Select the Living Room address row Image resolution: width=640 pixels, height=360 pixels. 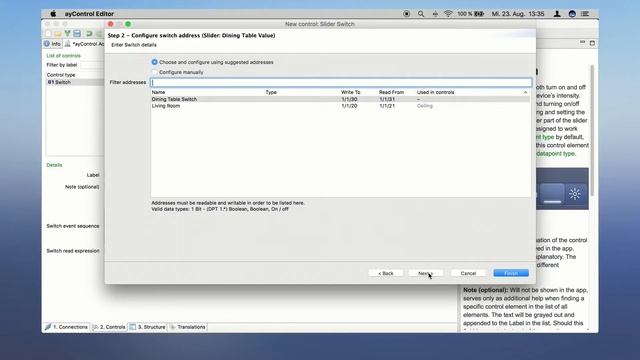(x=340, y=106)
